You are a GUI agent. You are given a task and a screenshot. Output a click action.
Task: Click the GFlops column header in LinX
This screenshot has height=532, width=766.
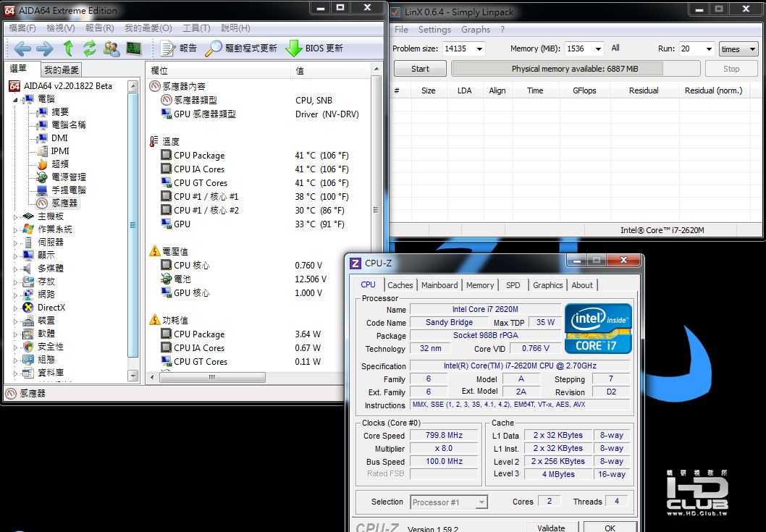coord(584,90)
